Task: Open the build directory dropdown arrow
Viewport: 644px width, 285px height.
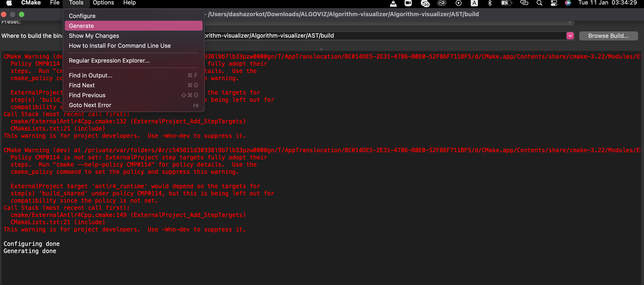Action: point(570,36)
